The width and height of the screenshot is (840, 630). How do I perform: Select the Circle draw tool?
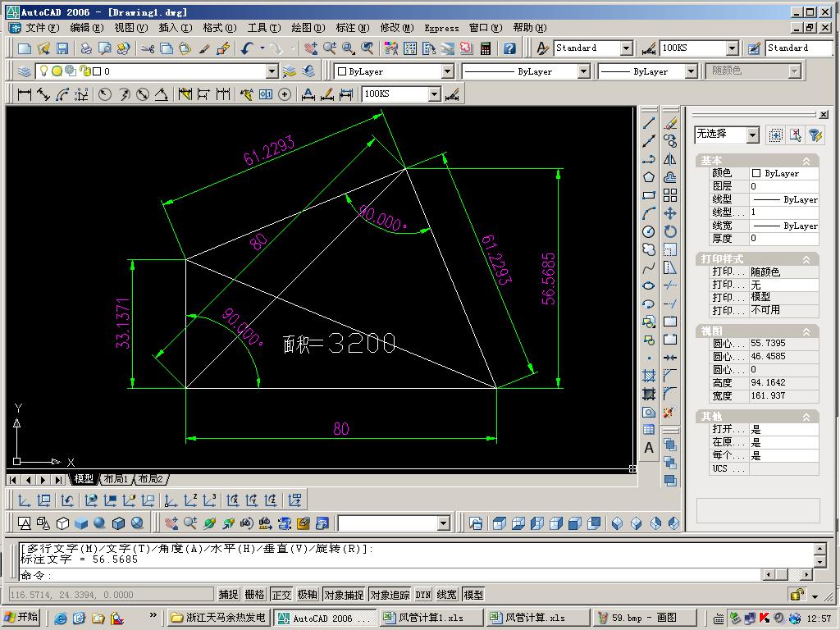(649, 231)
